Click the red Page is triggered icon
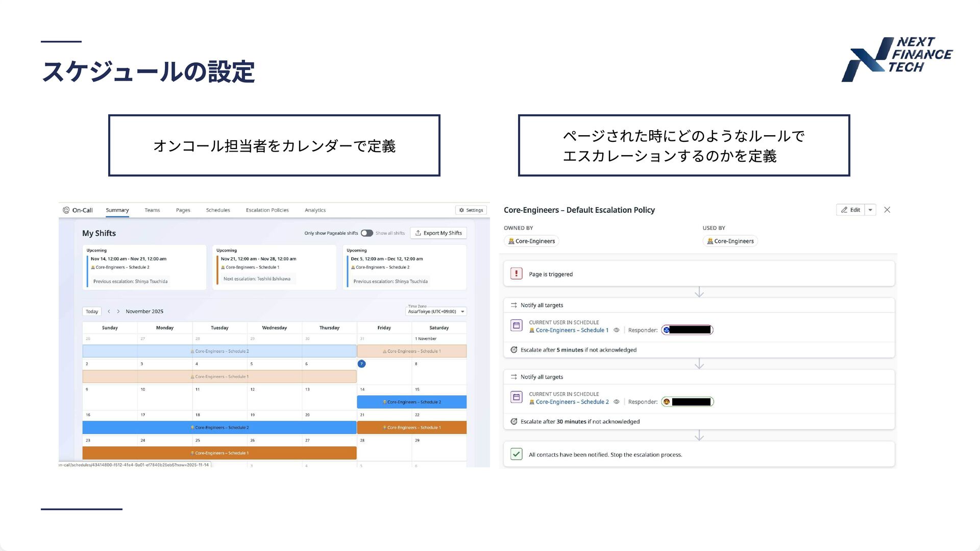Image resolution: width=980 pixels, height=551 pixels. [x=516, y=274]
